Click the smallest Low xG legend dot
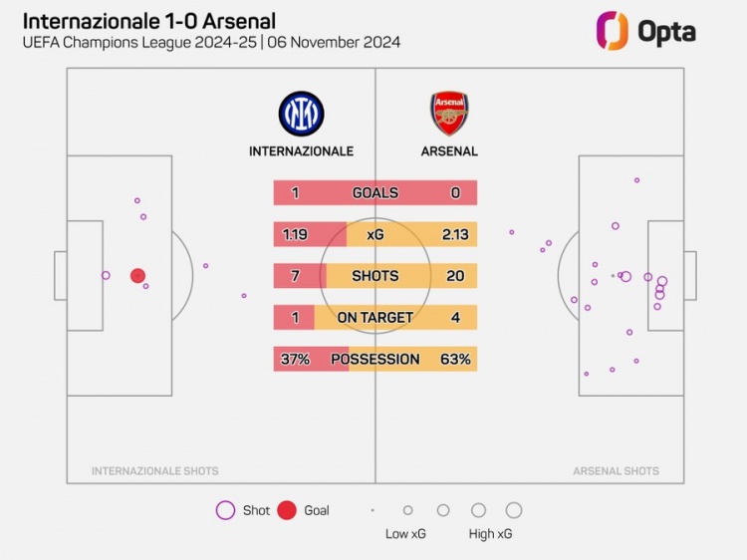Image resolution: width=747 pixels, height=560 pixels. point(373,510)
